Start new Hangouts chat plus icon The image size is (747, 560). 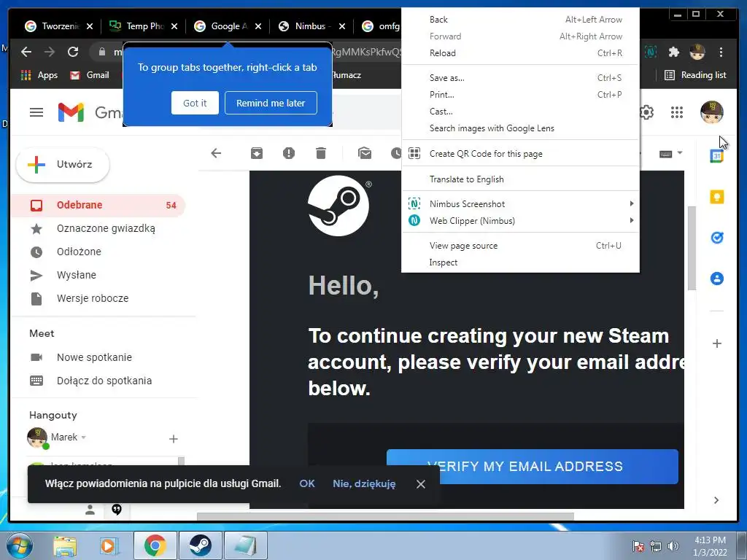[x=174, y=438]
